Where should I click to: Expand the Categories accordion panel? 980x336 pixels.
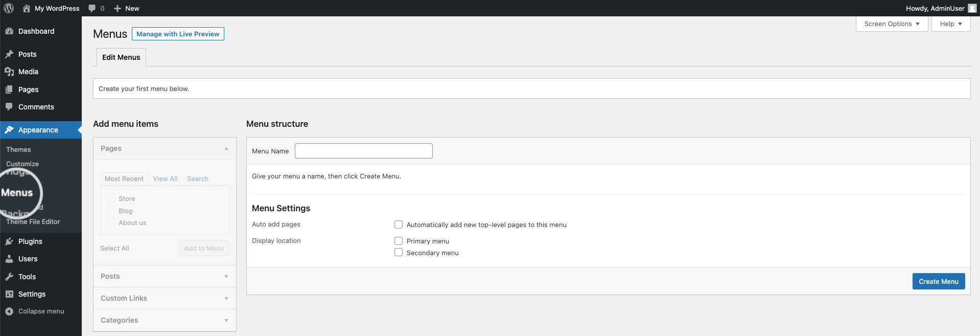(165, 320)
